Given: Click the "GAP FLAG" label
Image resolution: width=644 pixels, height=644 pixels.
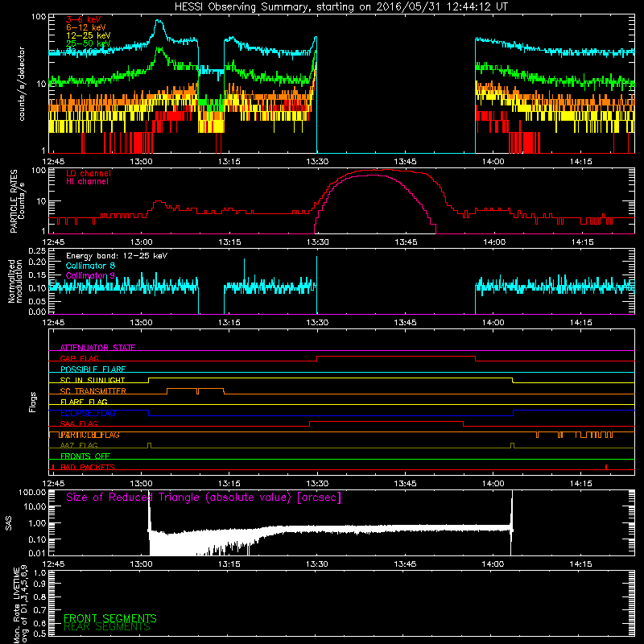Looking at the screenshot, I should coord(79,358).
